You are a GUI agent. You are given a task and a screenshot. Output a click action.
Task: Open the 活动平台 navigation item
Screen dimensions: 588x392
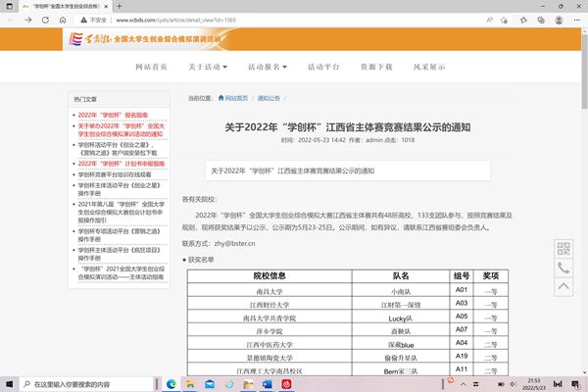[x=323, y=67]
